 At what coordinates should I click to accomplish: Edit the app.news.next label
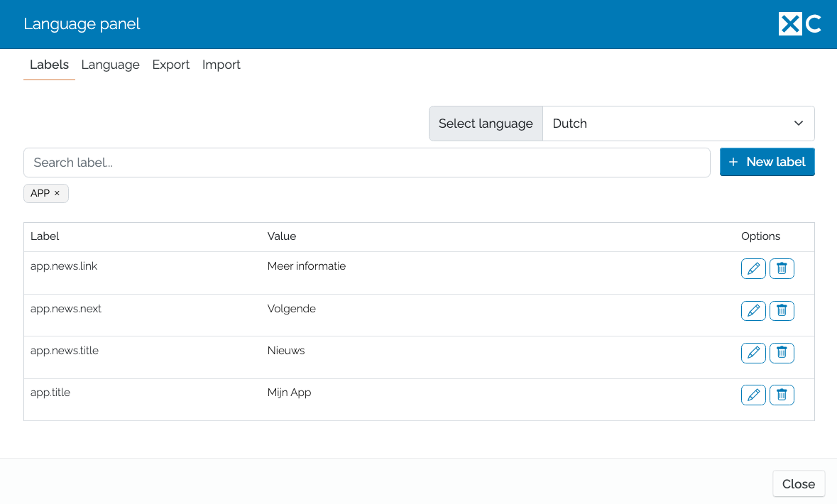[753, 311]
